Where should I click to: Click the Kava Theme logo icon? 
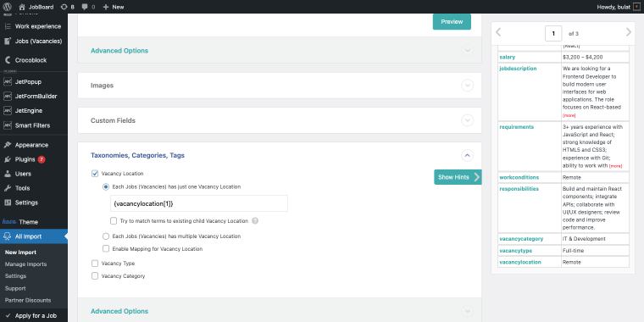[8, 222]
